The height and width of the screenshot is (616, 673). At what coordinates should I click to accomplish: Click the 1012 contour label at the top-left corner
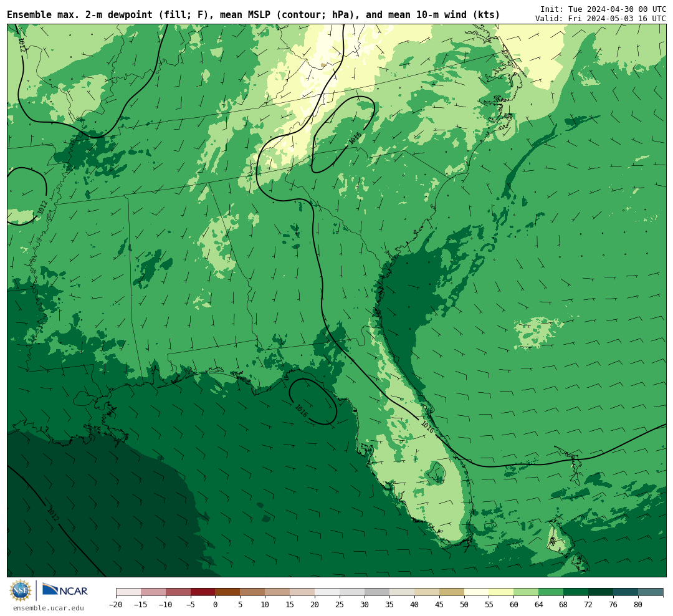(22, 45)
